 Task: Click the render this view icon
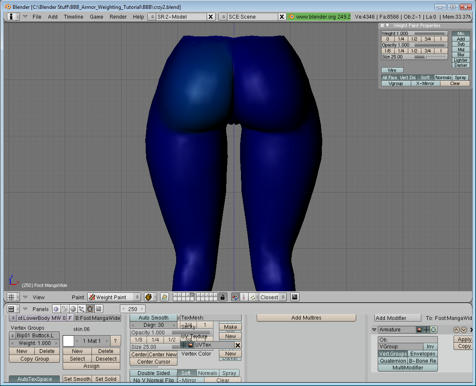294,297
